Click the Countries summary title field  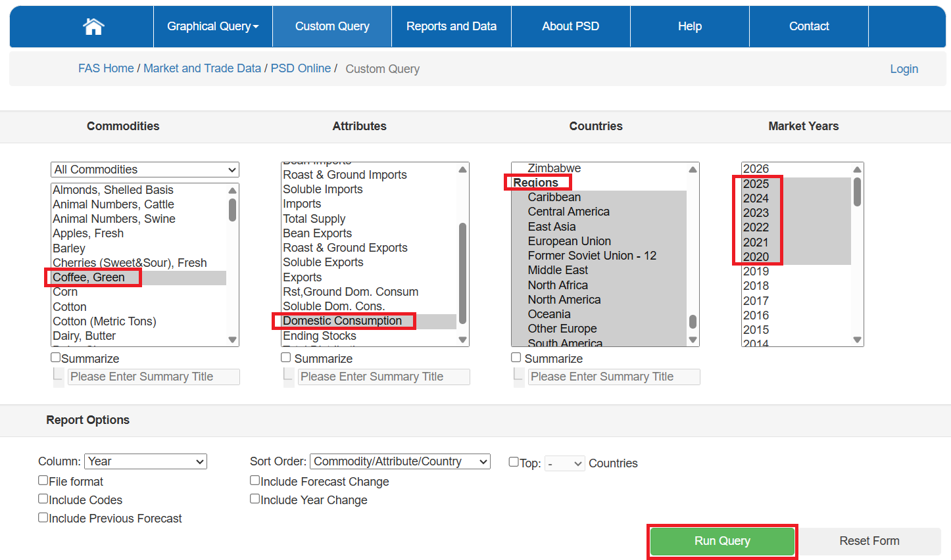(x=614, y=377)
